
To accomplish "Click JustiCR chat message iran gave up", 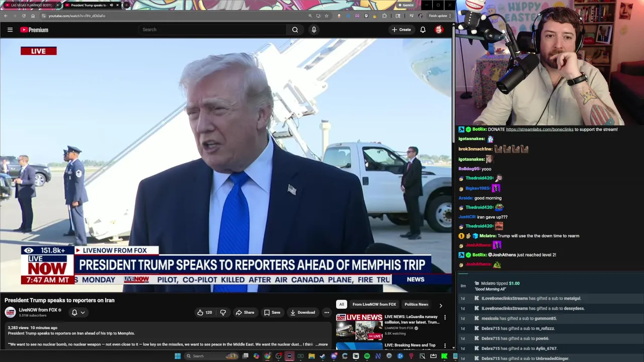I will pos(483,217).
